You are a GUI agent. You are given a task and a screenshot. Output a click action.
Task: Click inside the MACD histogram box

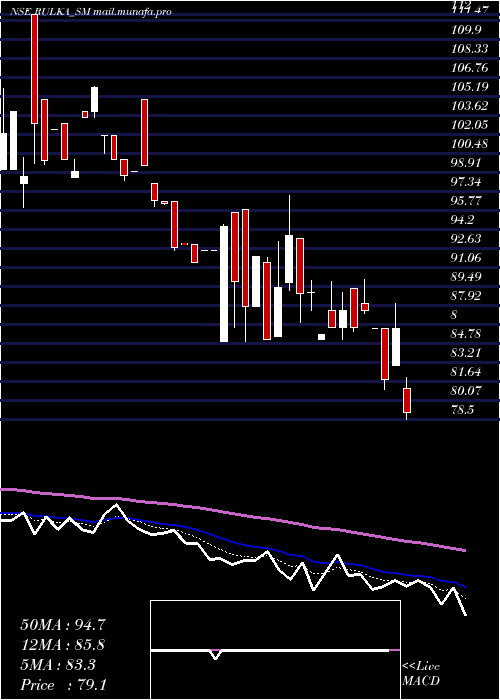click(275, 650)
